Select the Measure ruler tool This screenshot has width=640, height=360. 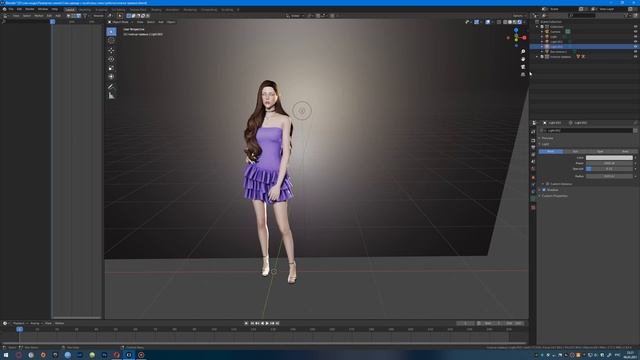[x=111, y=96]
